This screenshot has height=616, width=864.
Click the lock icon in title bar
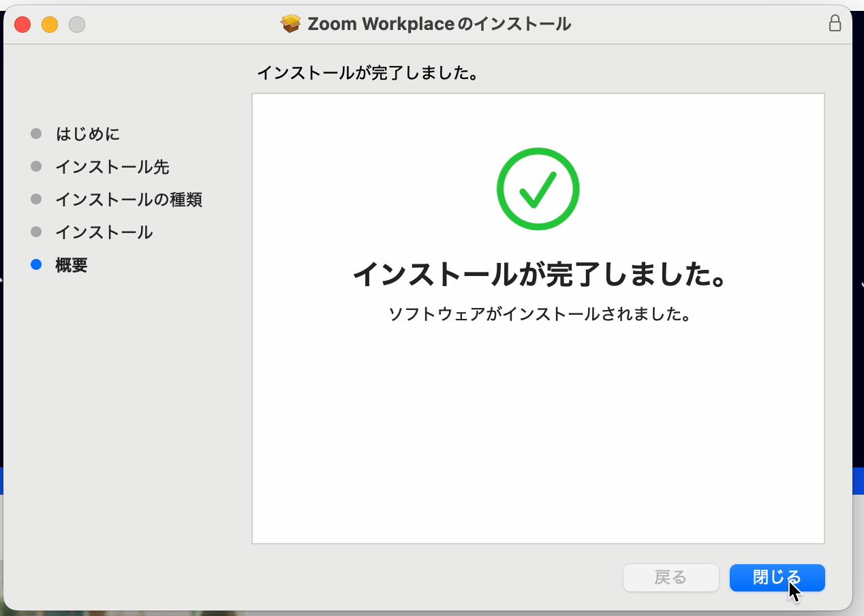(x=835, y=24)
